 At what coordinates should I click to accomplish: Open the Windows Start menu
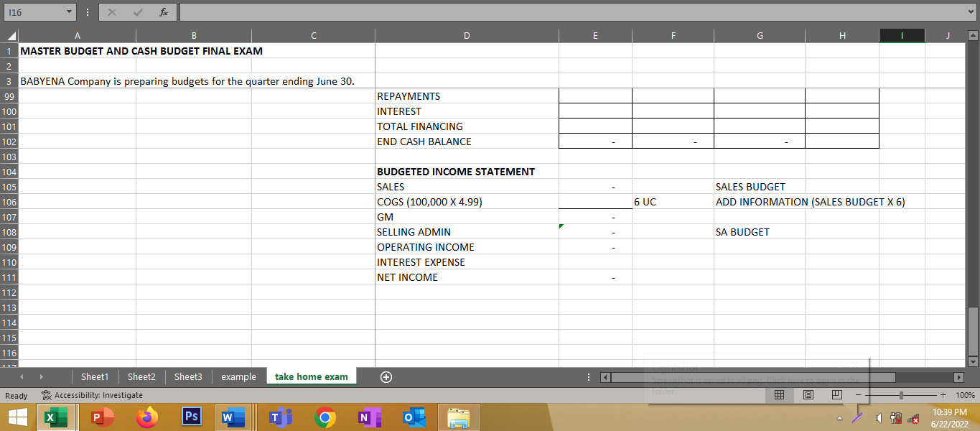tap(17, 417)
